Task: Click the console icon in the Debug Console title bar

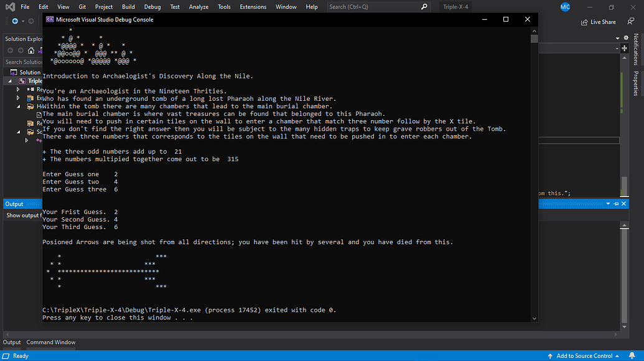Action: pyautogui.click(x=50, y=19)
